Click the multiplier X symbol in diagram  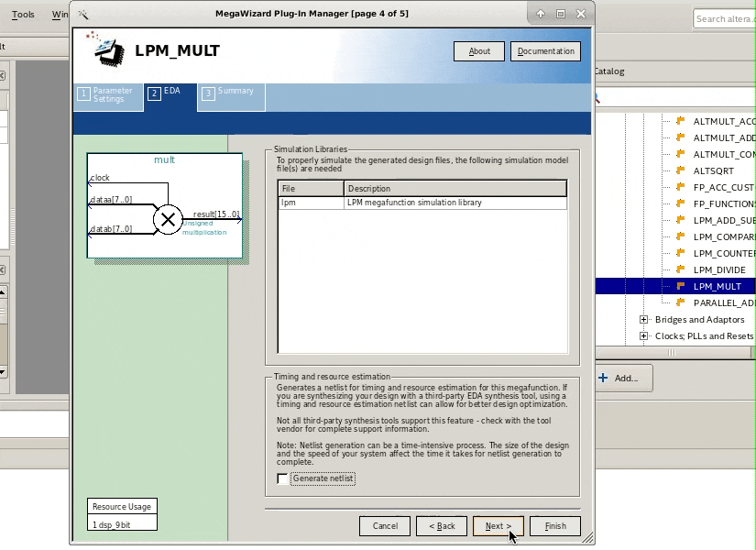coord(168,219)
